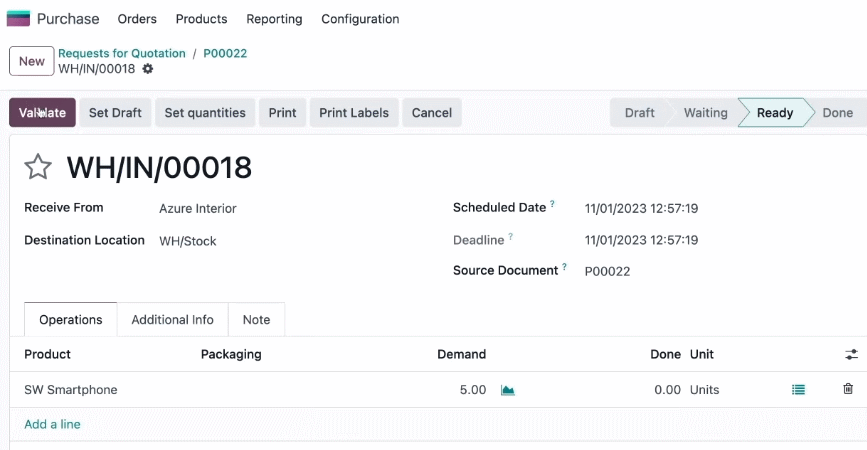
Task: Open the Configuration menu
Action: tap(360, 19)
